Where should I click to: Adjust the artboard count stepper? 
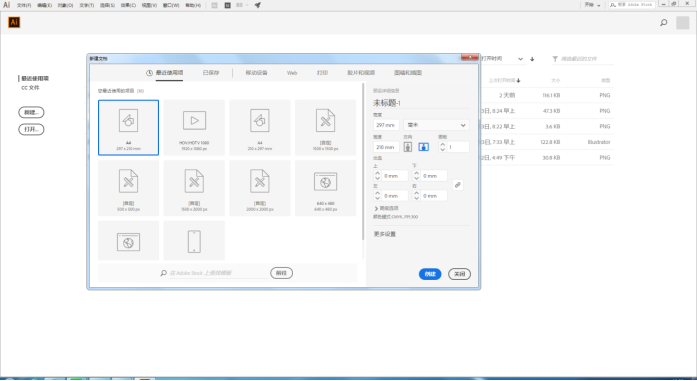442,147
